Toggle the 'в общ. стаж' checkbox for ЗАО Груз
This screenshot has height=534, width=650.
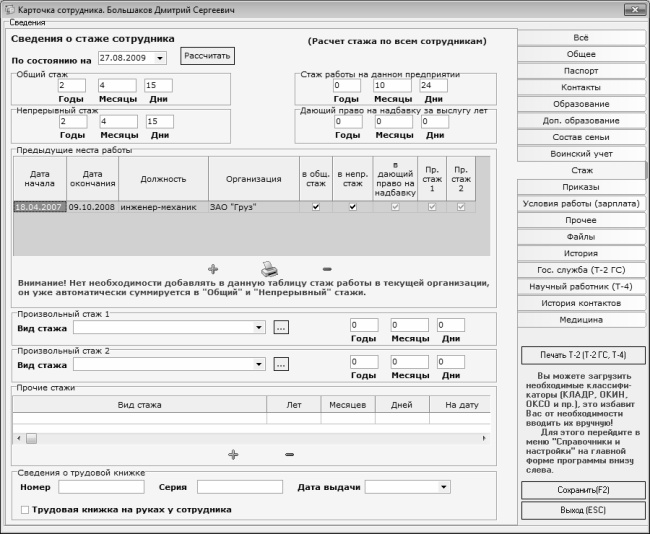click(x=316, y=208)
